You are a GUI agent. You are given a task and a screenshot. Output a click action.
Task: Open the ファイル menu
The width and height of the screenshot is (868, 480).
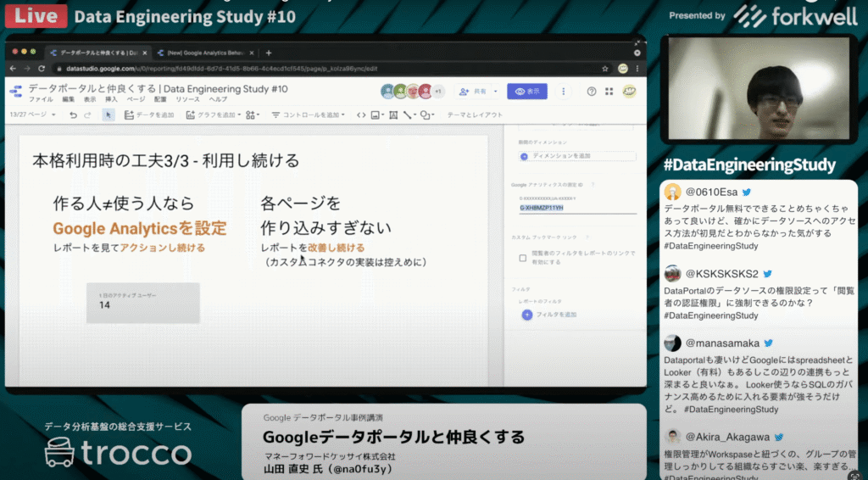click(x=41, y=99)
